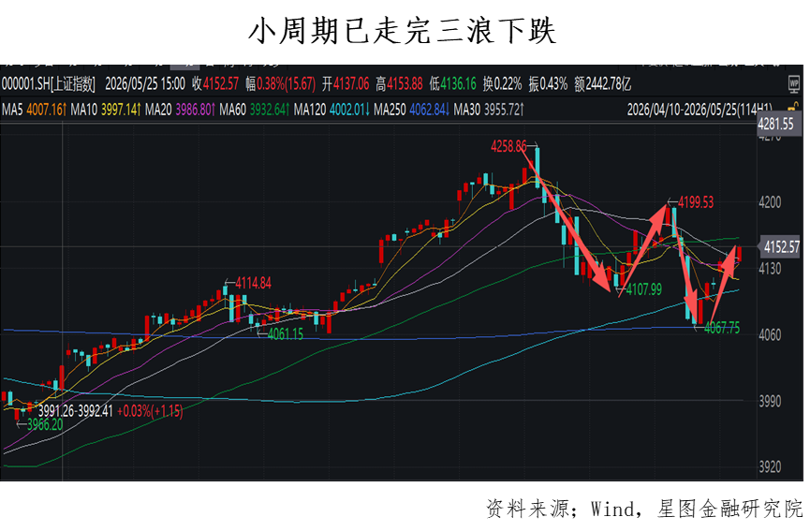
Task: Select the MA120 4002.01 indicator label
Action: point(331,110)
